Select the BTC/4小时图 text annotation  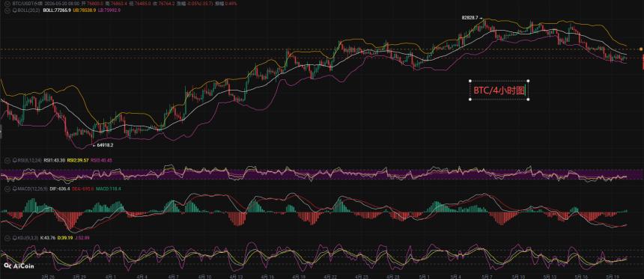[x=499, y=91]
